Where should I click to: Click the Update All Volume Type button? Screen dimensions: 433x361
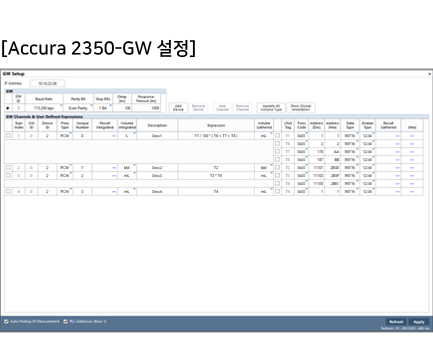(271, 108)
